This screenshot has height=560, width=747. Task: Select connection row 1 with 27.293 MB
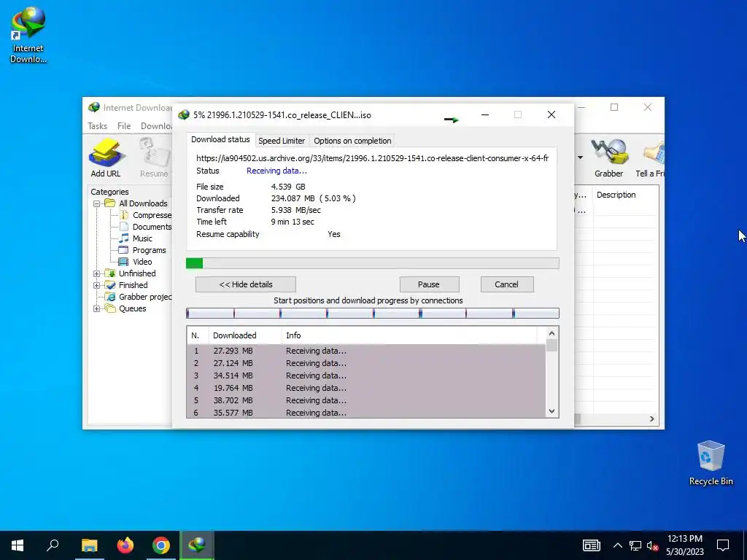pos(366,351)
